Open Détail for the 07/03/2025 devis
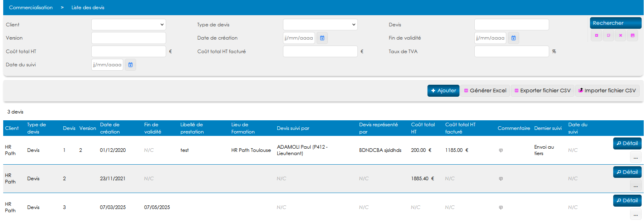The image size is (644, 221). tap(627, 201)
